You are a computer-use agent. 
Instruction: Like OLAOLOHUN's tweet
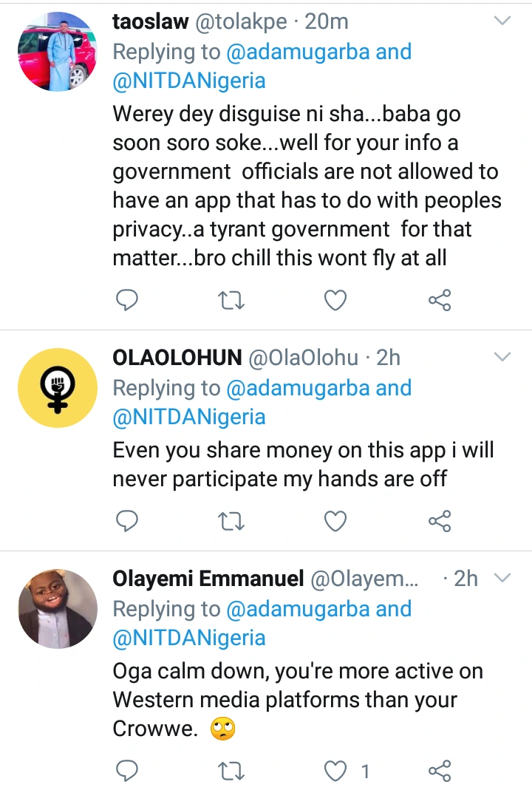336,521
